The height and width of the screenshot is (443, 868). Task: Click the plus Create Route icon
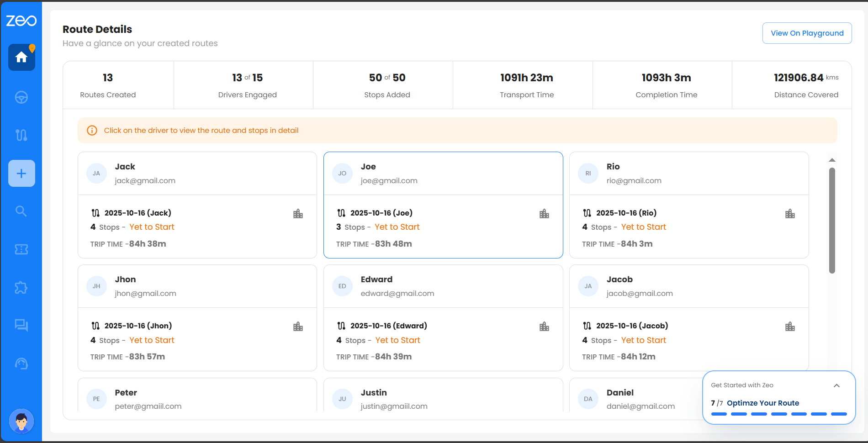click(21, 174)
